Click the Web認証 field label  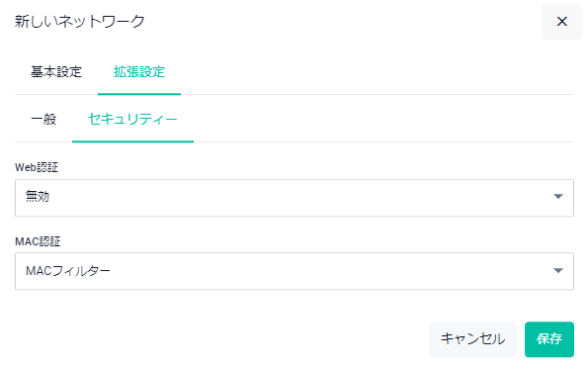[37, 167]
